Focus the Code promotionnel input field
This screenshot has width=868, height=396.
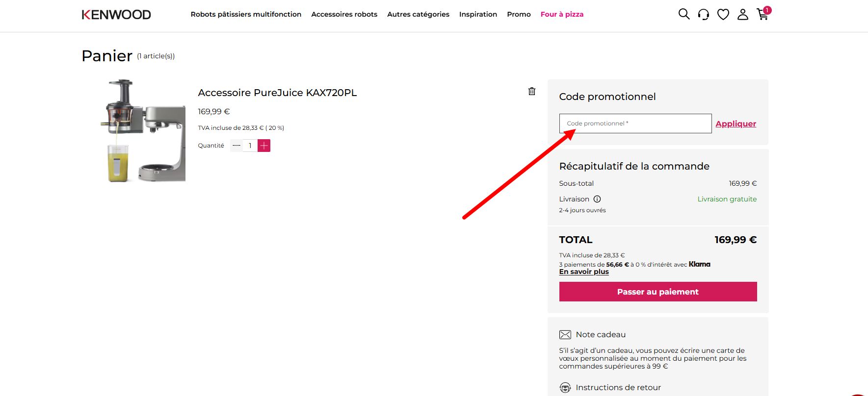click(x=635, y=124)
